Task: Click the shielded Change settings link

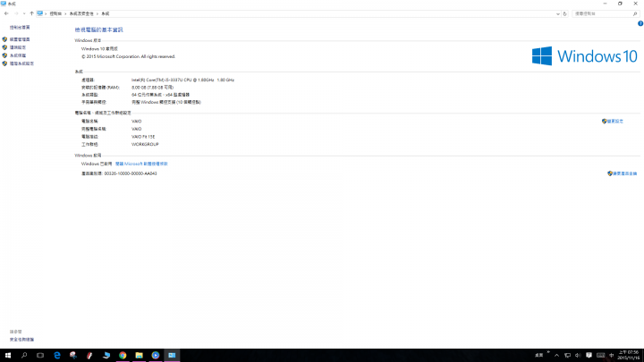Action: point(613,121)
